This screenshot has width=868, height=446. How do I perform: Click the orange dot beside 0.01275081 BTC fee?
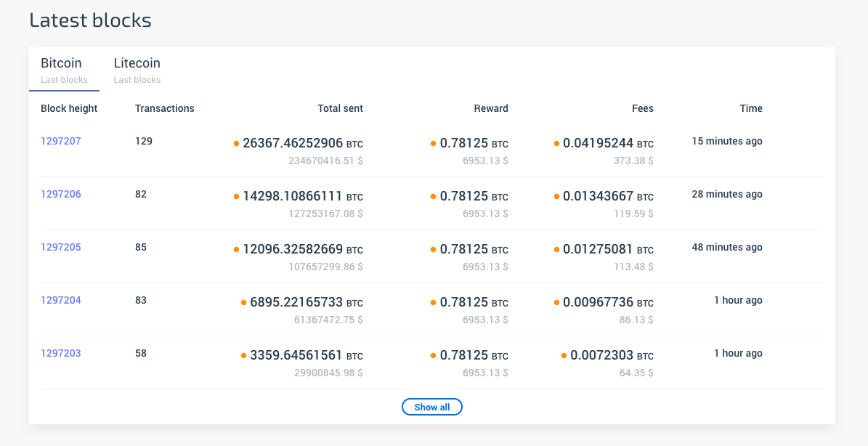(556, 250)
